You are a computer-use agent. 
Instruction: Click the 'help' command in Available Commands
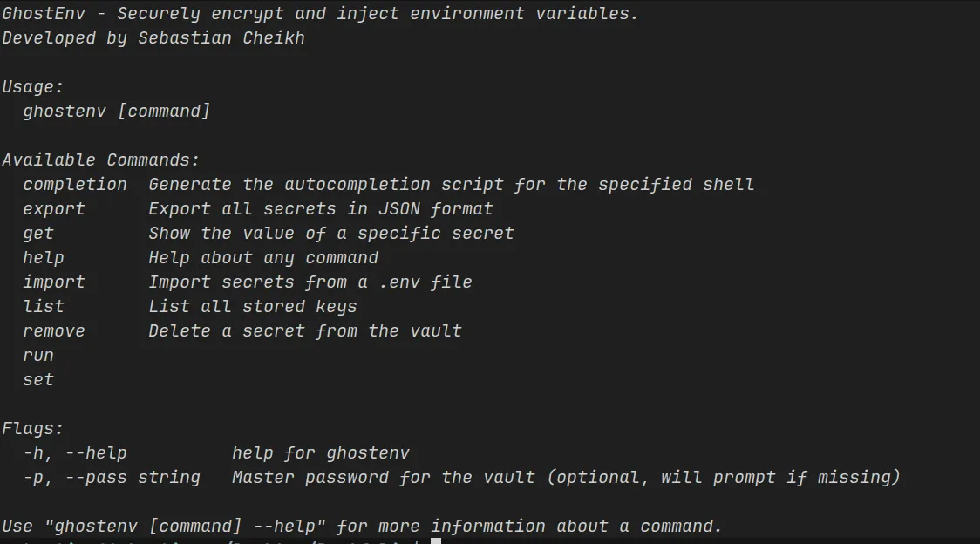coord(44,258)
